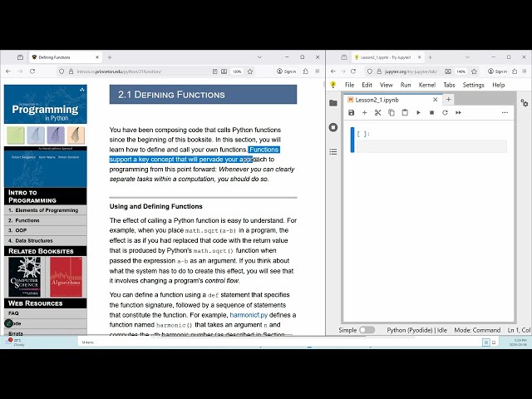Screen dimensions: 532x399
Task: Restart the kernel with circular arrow icon
Action: [x=445, y=112]
